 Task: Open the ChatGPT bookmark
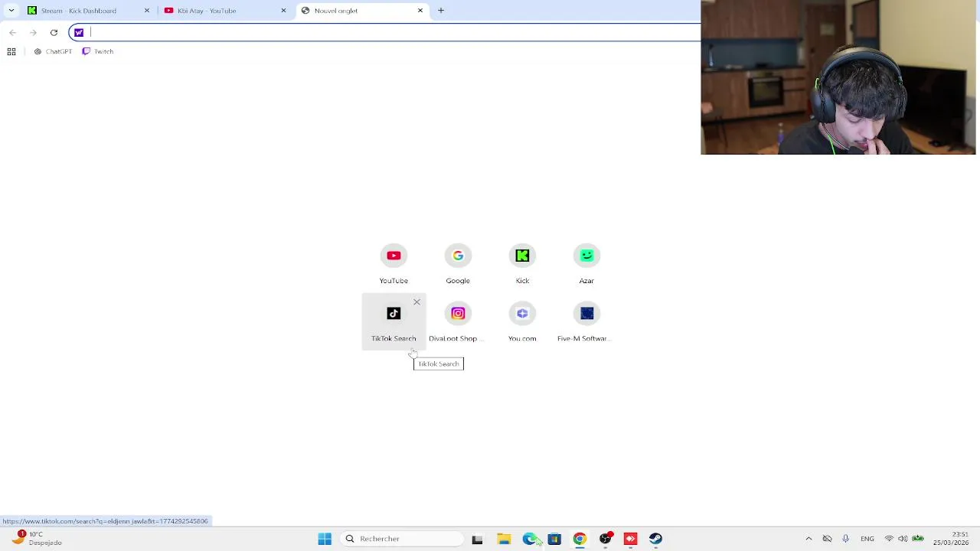coord(53,51)
